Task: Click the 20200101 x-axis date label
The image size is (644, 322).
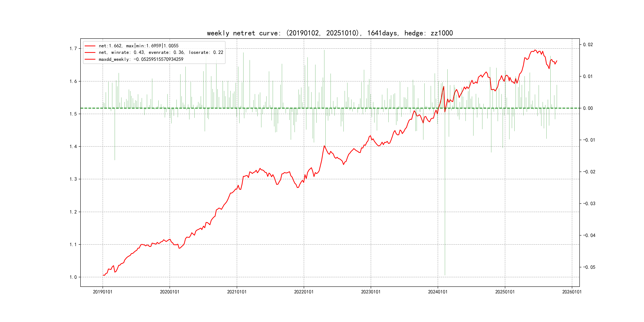Action: 170,292
